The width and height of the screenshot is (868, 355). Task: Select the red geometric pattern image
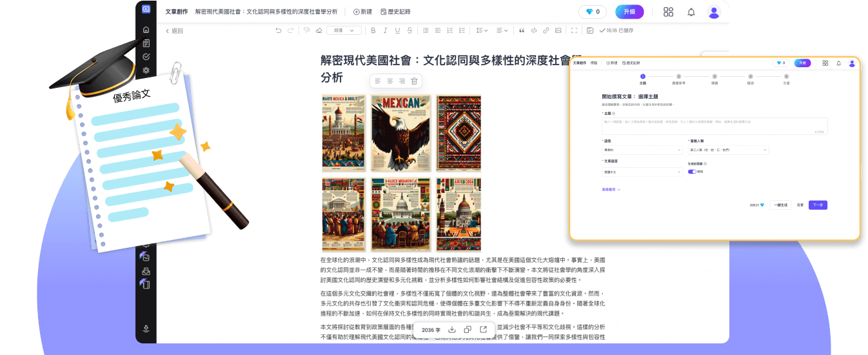click(x=458, y=134)
